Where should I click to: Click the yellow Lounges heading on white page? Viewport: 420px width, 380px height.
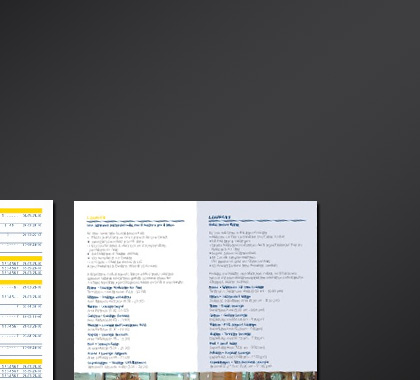96,218
